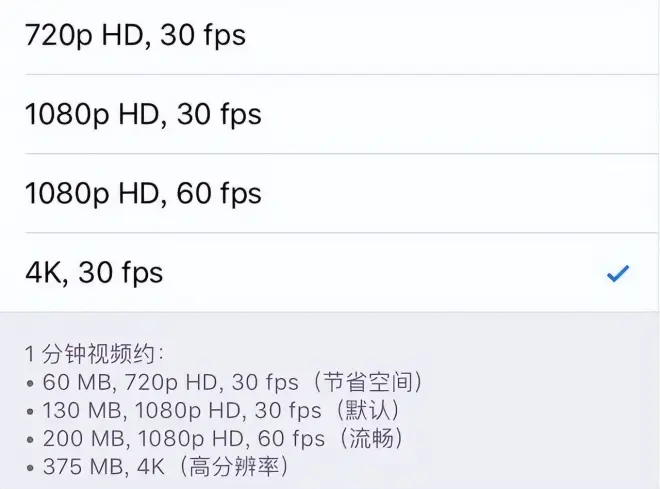This screenshot has height=489, width=660.
Task: Switch recording to 1080p HD, 60 fps
Action: click(143, 193)
